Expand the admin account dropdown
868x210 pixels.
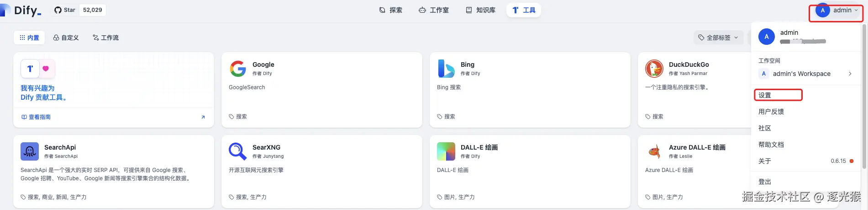(836, 11)
